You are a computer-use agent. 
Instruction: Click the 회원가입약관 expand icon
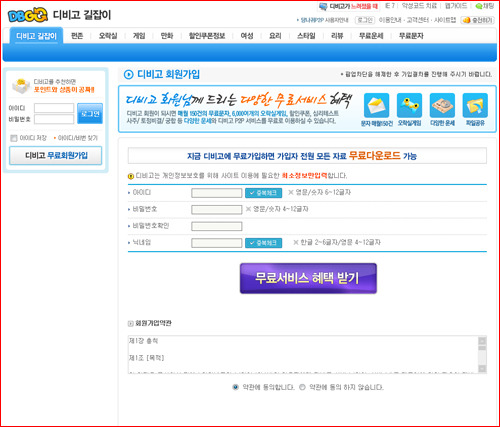point(131,323)
